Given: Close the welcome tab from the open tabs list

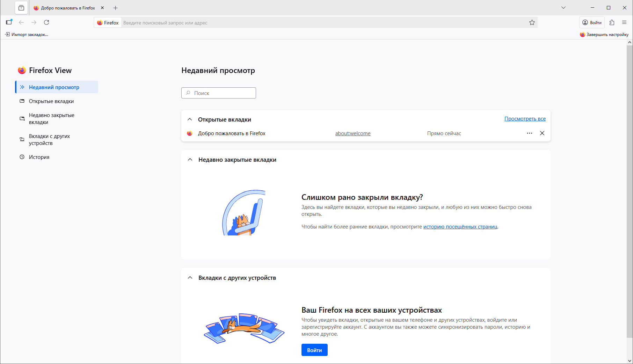Looking at the screenshot, I should point(542,133).
